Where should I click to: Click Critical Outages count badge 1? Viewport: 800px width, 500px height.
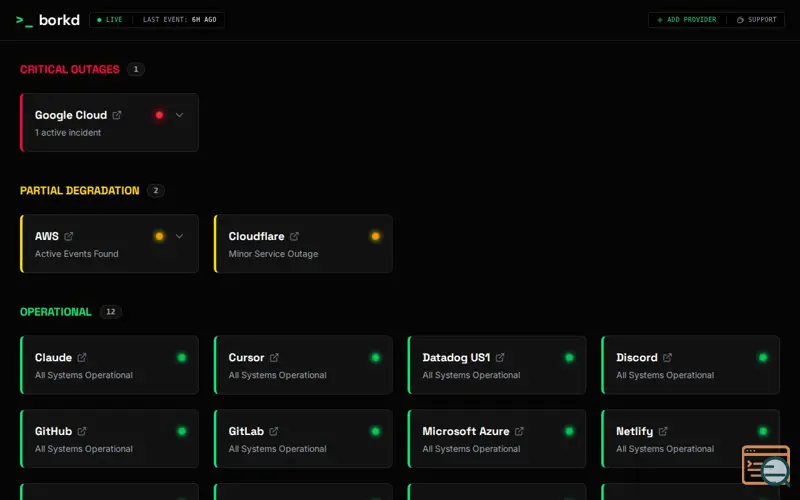[x=136, y=69]
